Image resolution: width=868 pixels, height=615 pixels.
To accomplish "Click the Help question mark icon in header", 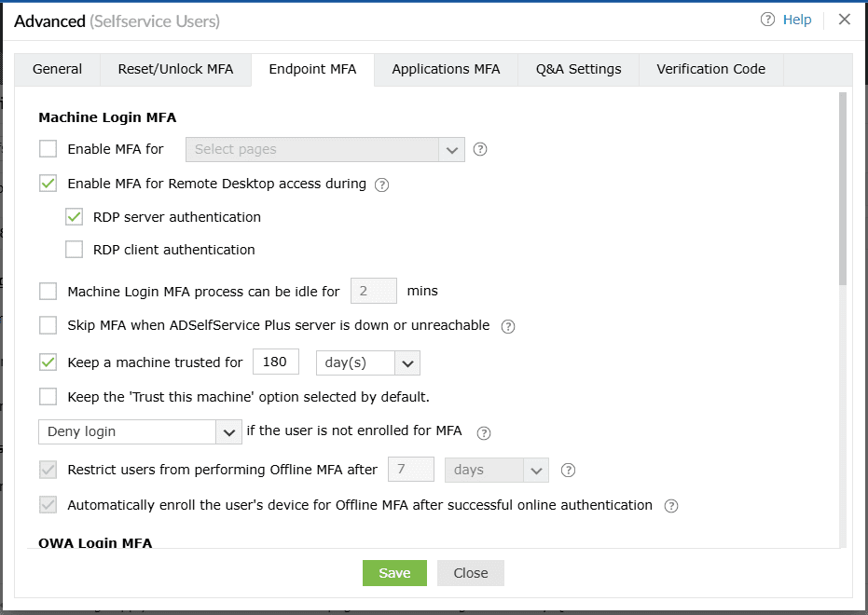I will pyautogui.click(x=768, y=20).
